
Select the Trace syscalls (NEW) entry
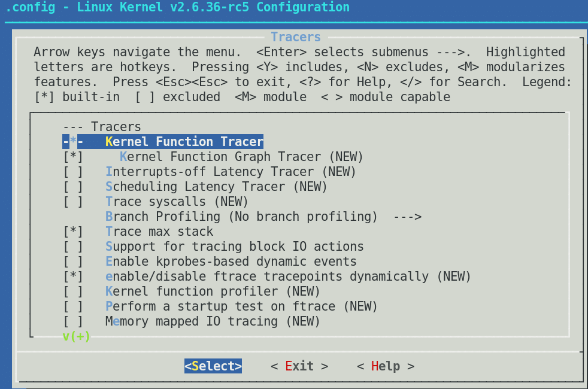coord(177,202)
